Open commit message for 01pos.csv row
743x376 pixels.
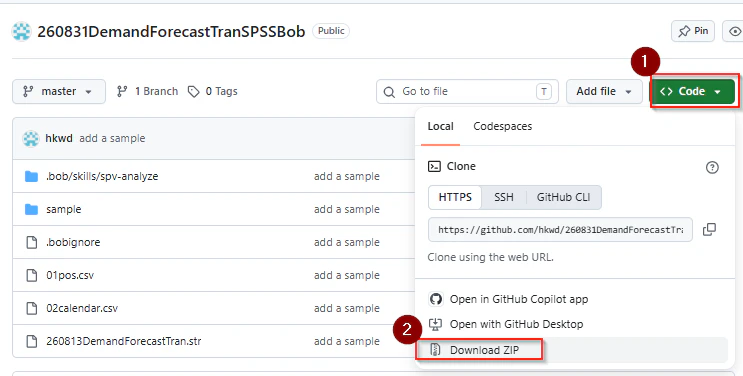346,275
